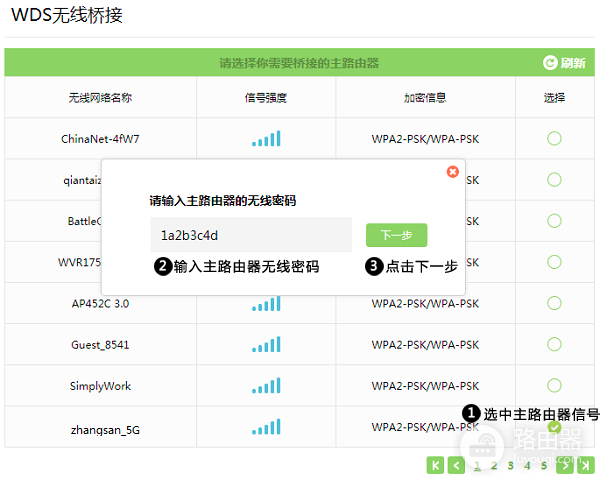The width and height of the screenshot is (600, 487).
Task: Go to the previous page arrow
Action: pos(457,465)
